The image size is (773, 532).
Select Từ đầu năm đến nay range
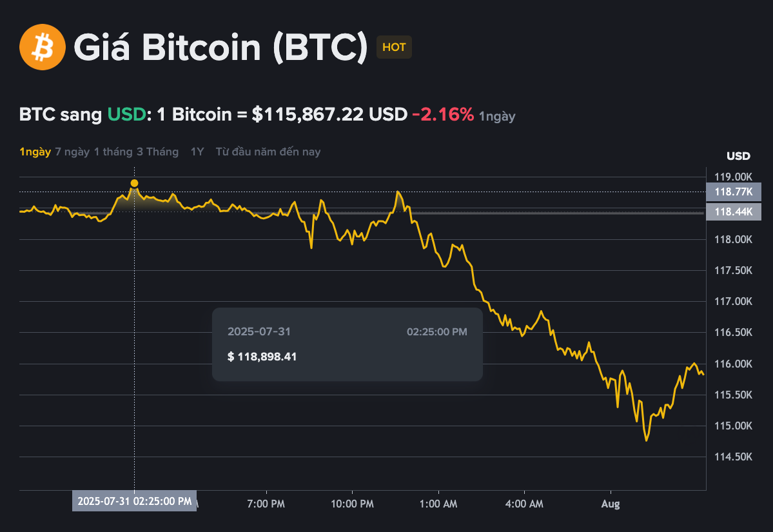268,152
